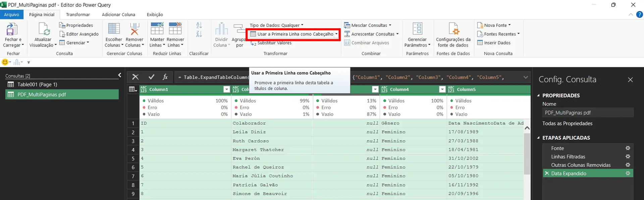Open the gear settings for Linhas Filtradas step
This screenshot has width=644, height=200.
click(628, 156)
